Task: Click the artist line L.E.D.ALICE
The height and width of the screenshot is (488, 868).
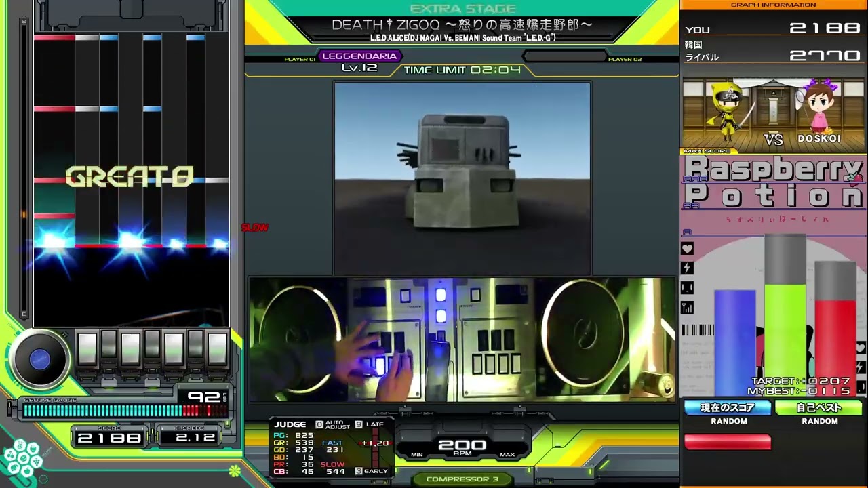Action: (x=462, y=38)
